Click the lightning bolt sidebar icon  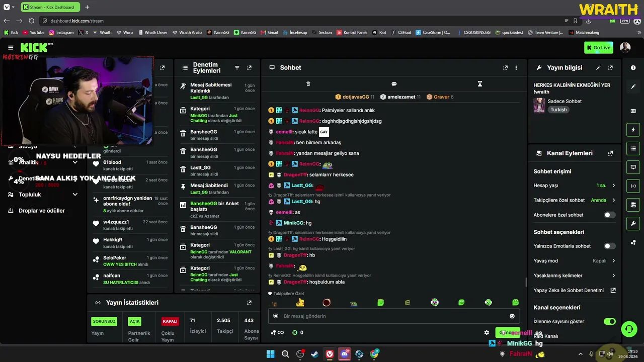pyautogui.click(x=633, y=130)
